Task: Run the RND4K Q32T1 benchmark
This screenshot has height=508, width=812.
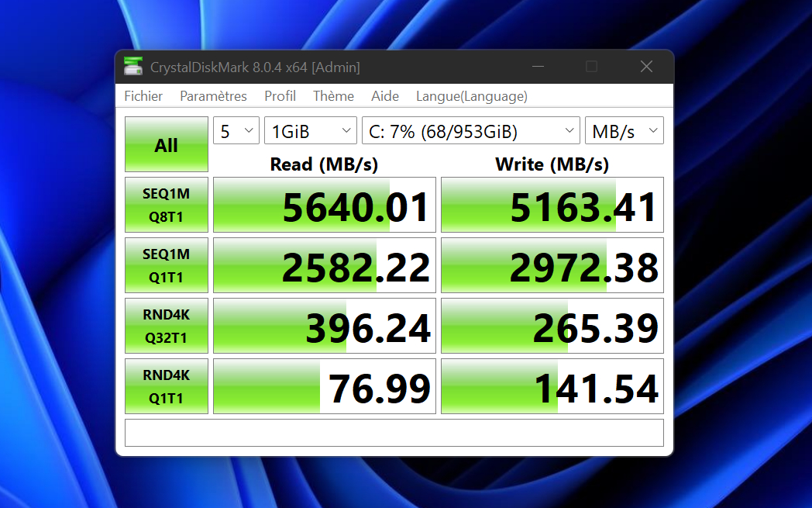Action: coord(167,326)
